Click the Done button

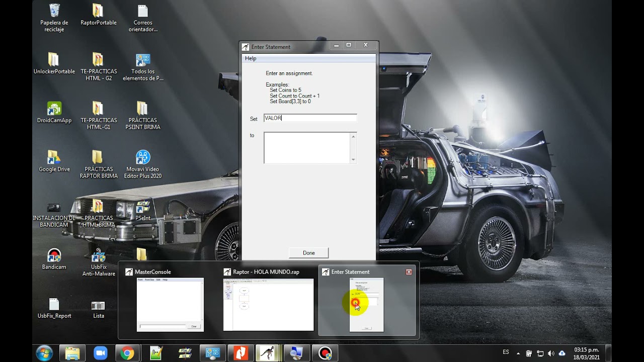308,253
